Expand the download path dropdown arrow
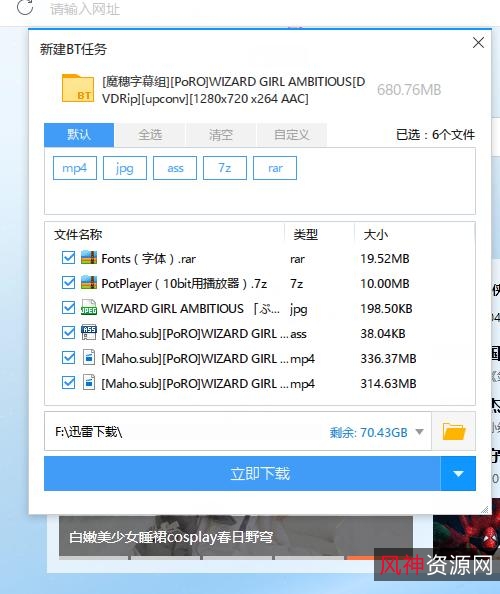The image size is (500, 594). (x=419, y=431)
